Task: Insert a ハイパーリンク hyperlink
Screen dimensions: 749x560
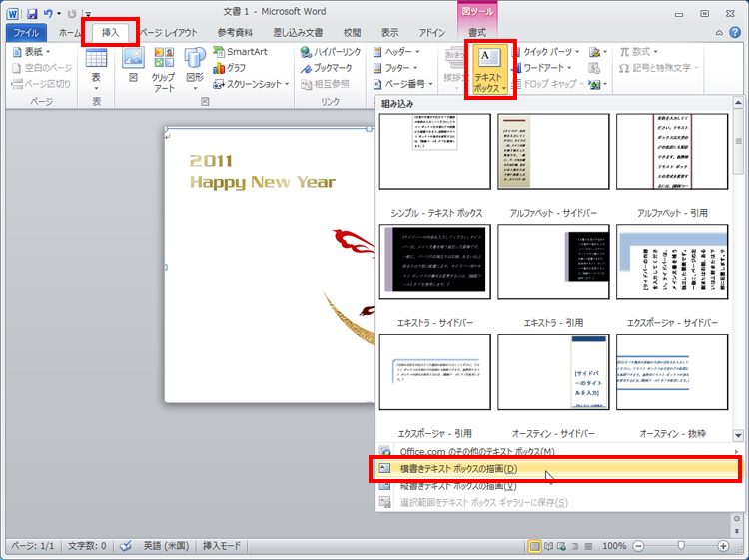Action: tap(331, 52)
